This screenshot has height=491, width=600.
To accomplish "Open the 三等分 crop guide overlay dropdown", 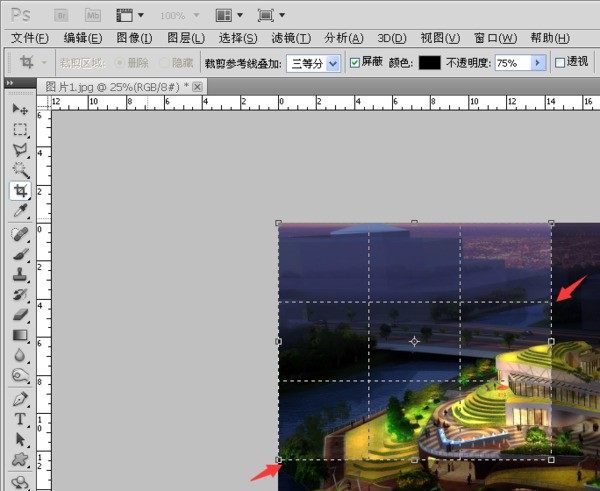I will (313, 63).
